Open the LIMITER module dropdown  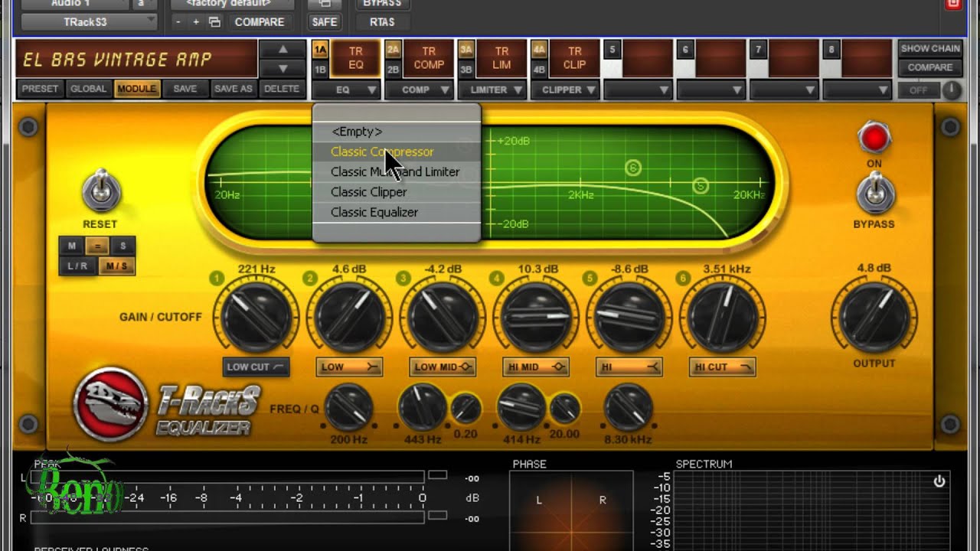(x=492, y=90)
